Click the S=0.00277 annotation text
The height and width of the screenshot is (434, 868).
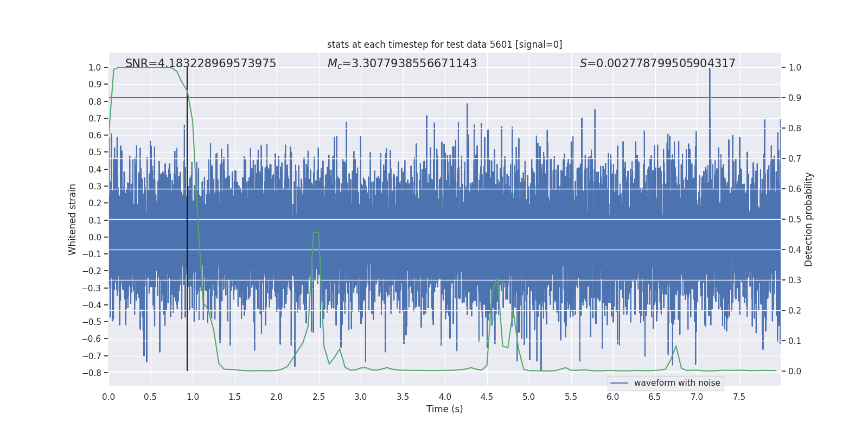click(658, 63)
